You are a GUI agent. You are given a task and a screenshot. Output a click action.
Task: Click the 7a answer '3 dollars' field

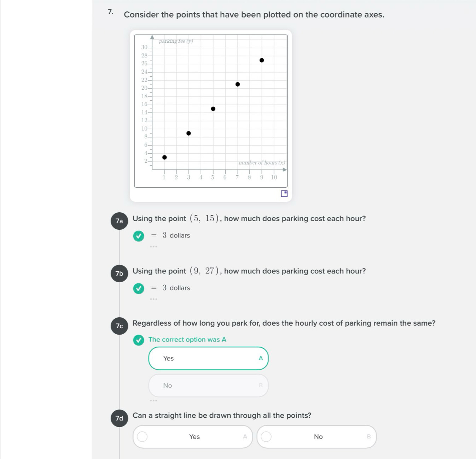[x=176, y=235]
